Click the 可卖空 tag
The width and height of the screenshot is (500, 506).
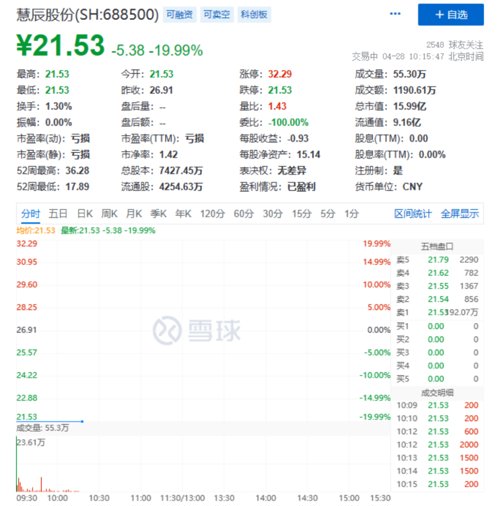(x=217, y=15)
